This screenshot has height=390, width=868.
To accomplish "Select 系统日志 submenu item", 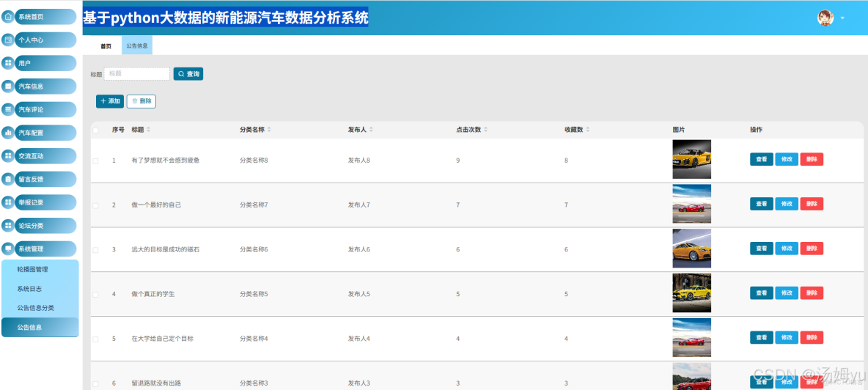I will [40, 289].
